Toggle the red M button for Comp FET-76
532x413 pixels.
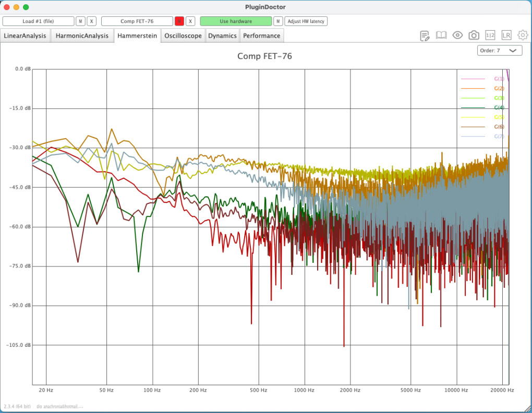(x=179, y=21)
